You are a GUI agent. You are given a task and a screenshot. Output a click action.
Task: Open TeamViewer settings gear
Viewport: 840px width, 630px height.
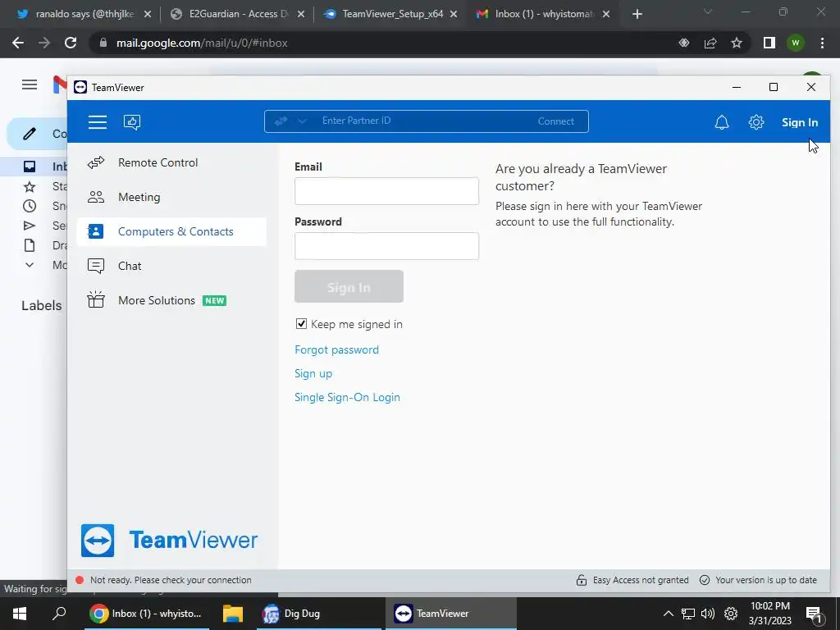click(x=756, y=122)
